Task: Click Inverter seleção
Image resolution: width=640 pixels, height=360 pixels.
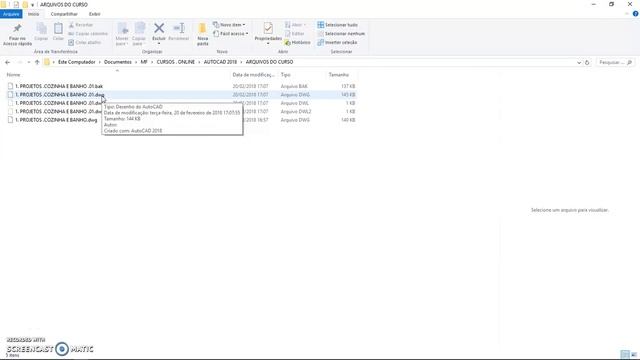Action: (x=337, y=42)
